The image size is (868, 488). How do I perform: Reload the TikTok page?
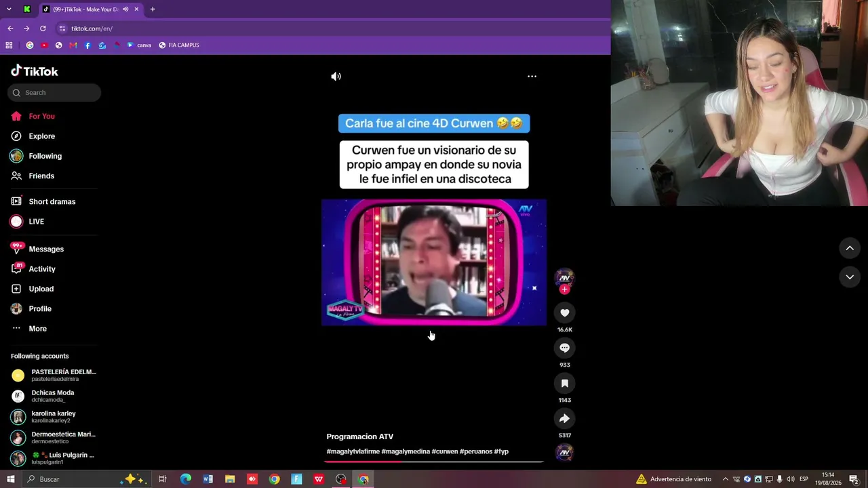(43, 28)
